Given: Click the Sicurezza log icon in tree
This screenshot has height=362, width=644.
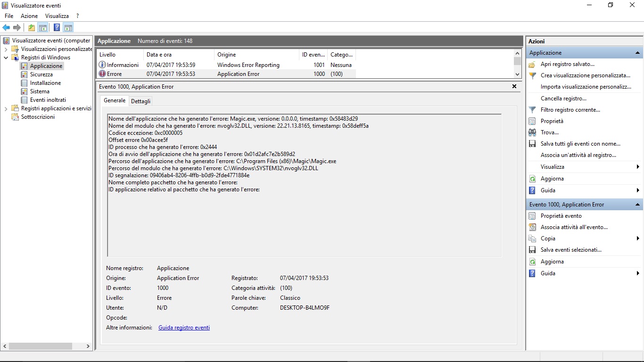Looking at the screenshot, I should [x=24, y=74].
